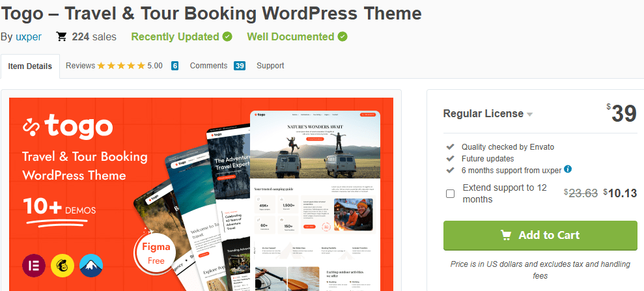Click the Well Documented label

coord(290,37)
